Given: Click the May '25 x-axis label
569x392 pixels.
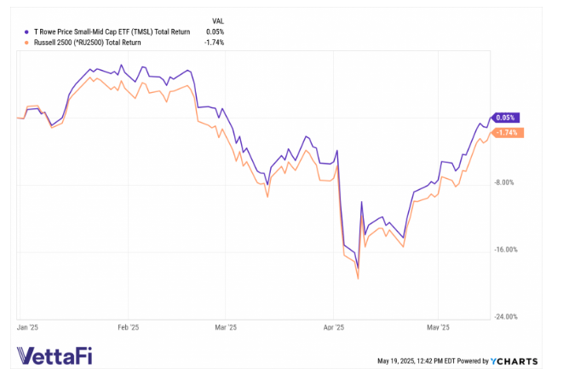Looking at the screenshot, I should coord(437,326).
